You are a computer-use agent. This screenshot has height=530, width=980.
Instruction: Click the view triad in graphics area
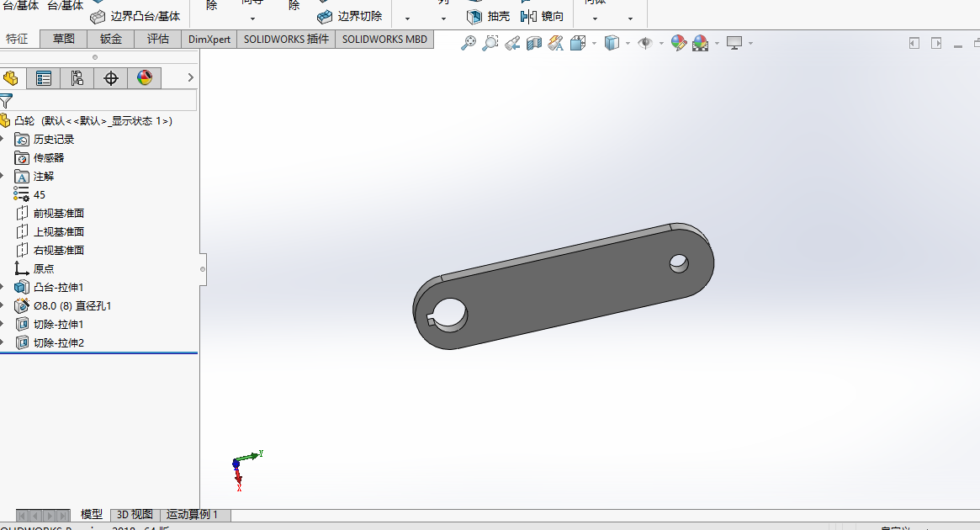click(246, 470)
